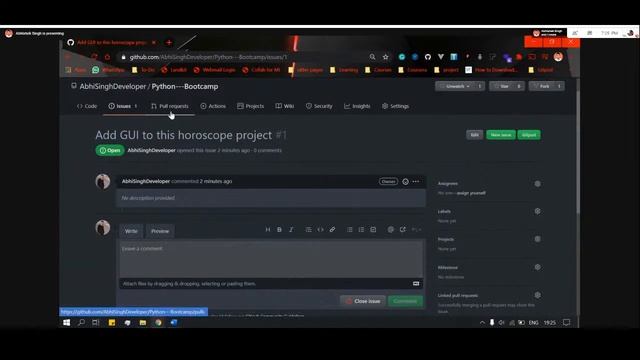Open the Webmail Login bookmark

[x=214, y=70]
